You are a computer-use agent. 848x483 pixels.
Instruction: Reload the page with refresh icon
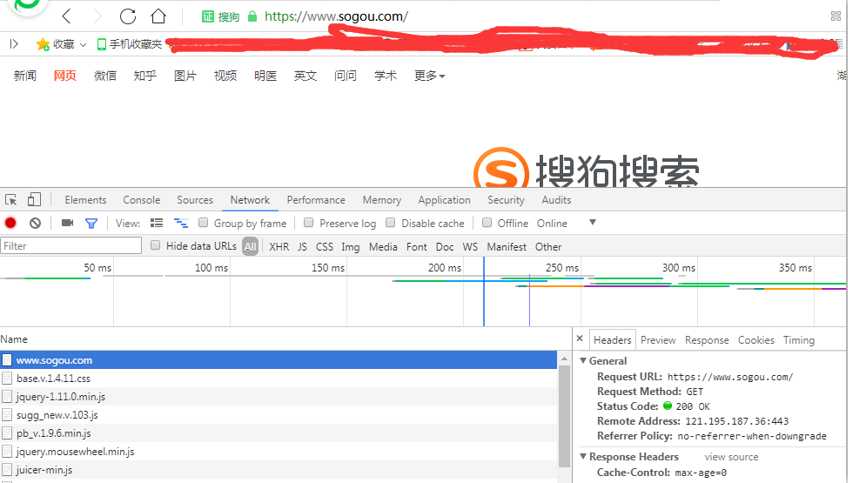(x=128, y=16)
